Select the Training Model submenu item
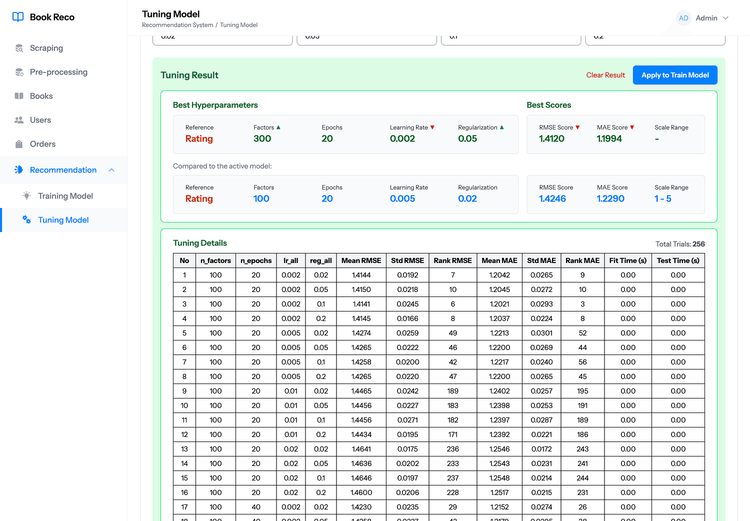Screen dimensions: 750x521 click(64, 196)
